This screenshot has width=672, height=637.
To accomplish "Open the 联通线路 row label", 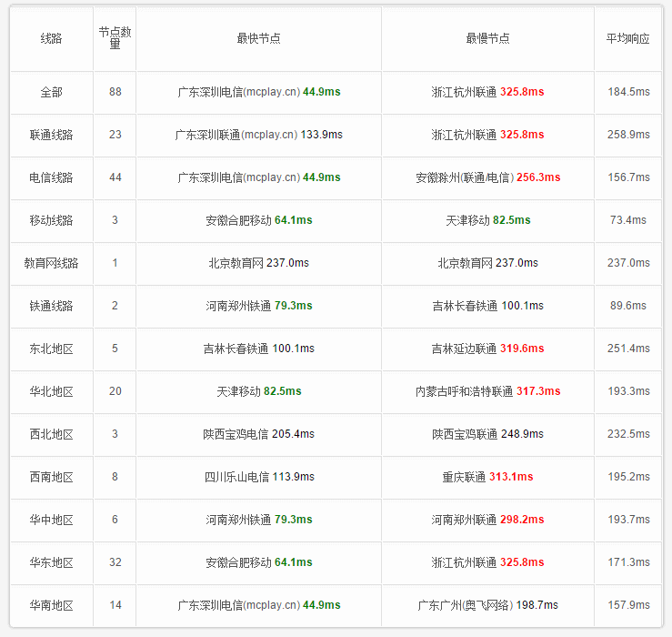I will click(52, 135).
